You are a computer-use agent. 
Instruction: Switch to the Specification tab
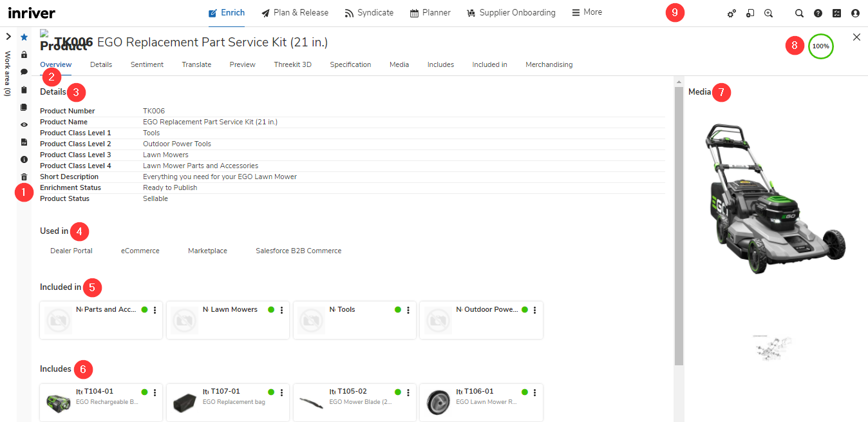351,64
